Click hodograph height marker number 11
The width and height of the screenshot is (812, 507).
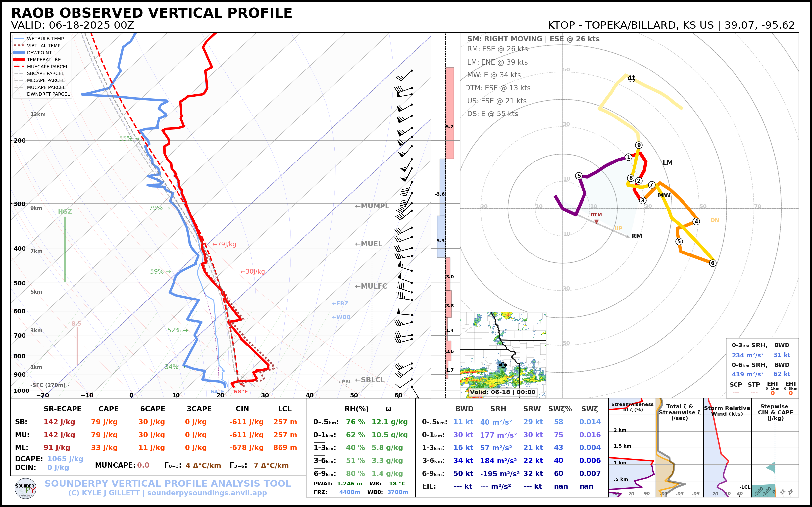click(x=632, y=78)
